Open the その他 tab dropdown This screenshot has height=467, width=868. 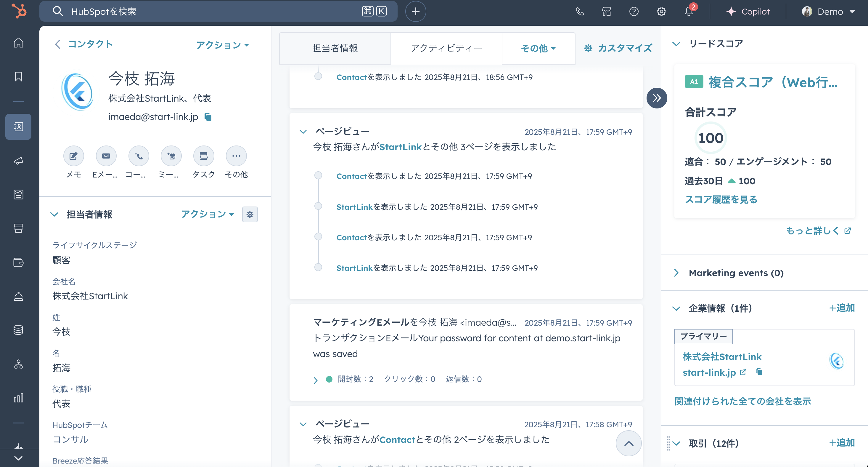(x=538, y=48)
